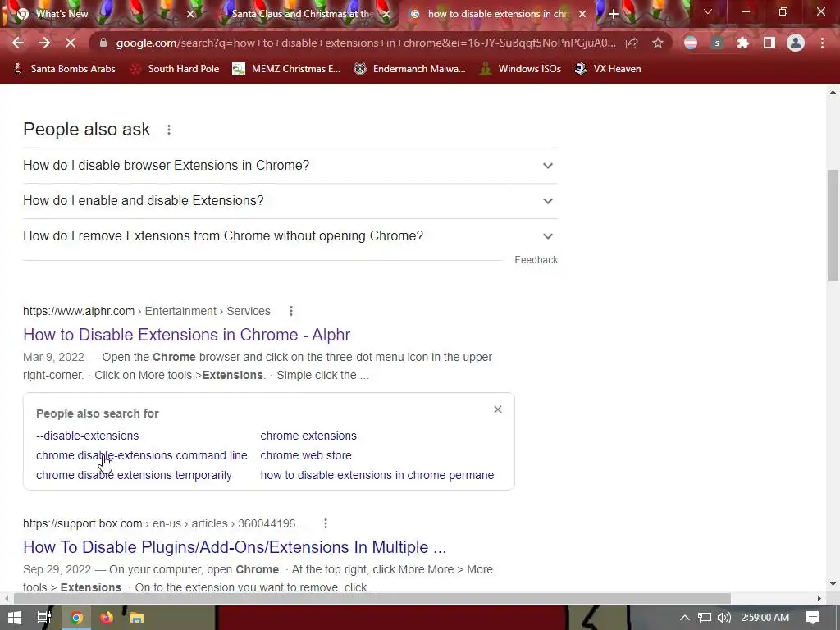Open the alphr.com result options menu
The height and width of the screenshot is (630, 840).
pos(291,311)
